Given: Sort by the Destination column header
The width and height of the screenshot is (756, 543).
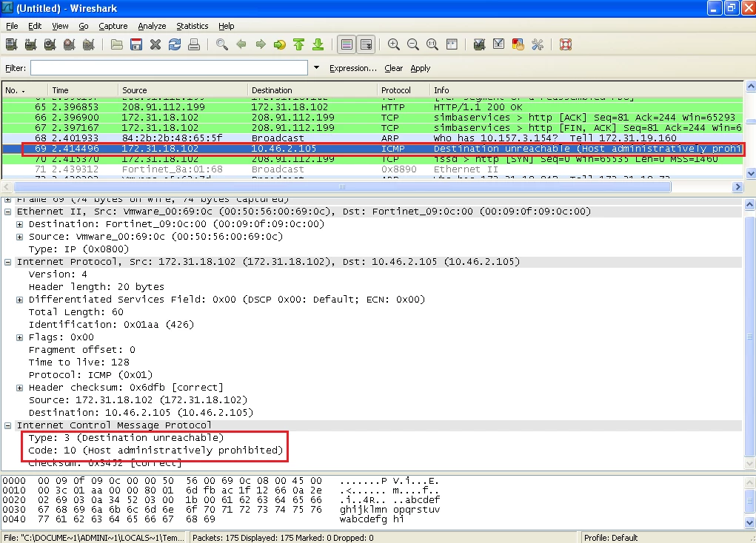Looking at the screenshot, I should [x=312, y=90].
